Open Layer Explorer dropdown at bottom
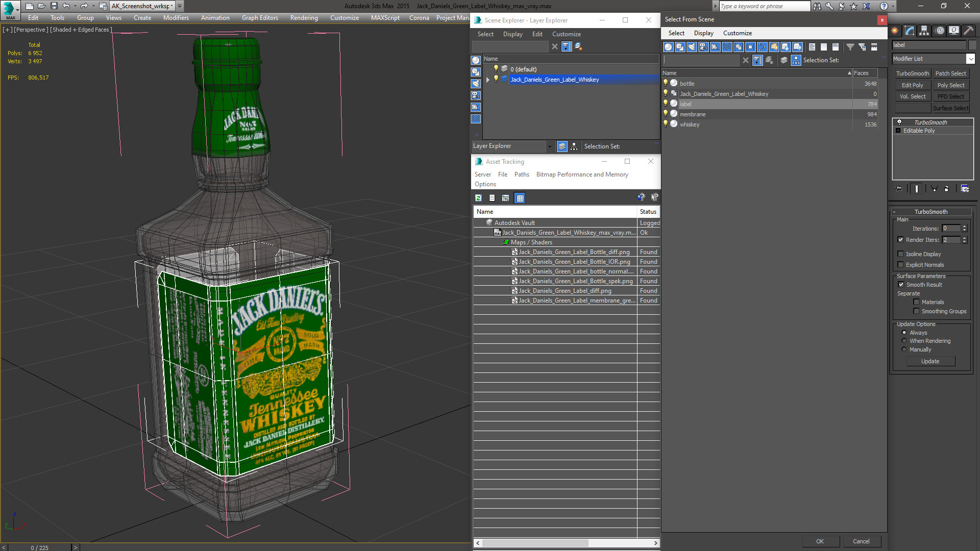Viewport: 980px width, 551px height. pos(550,146)
